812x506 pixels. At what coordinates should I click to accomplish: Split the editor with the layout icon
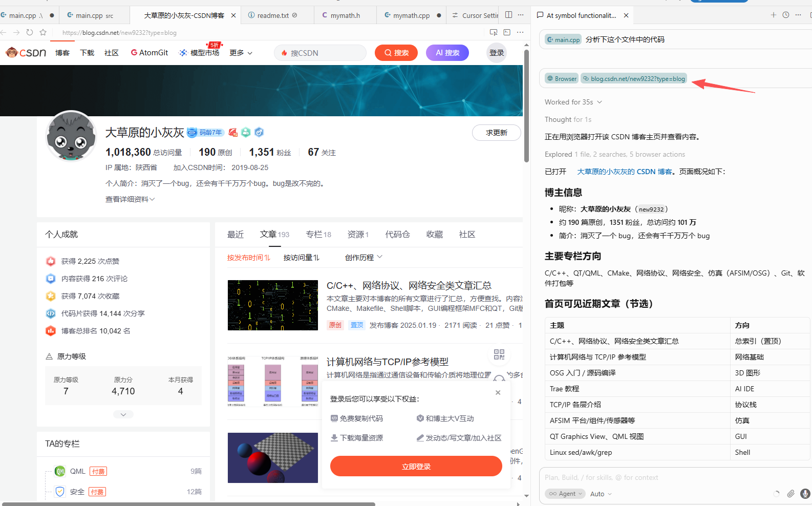(508, 15)
